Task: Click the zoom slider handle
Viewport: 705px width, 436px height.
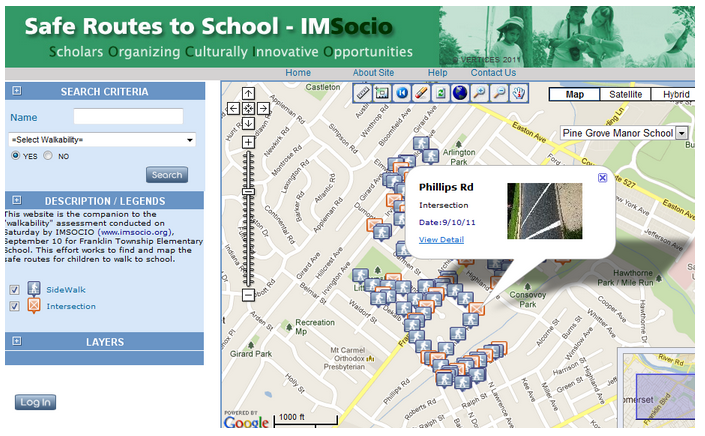Action: pyautogui.click(x=248, y=191)
